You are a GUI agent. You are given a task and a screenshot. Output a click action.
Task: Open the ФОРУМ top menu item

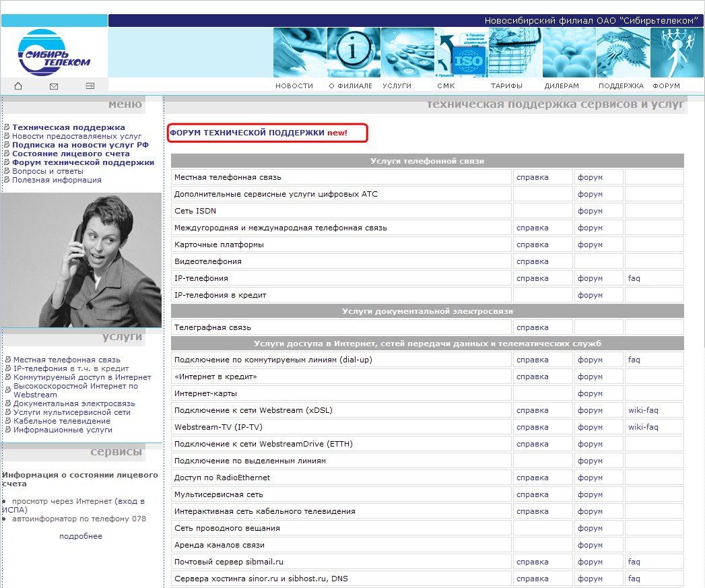tap(667, 86)
